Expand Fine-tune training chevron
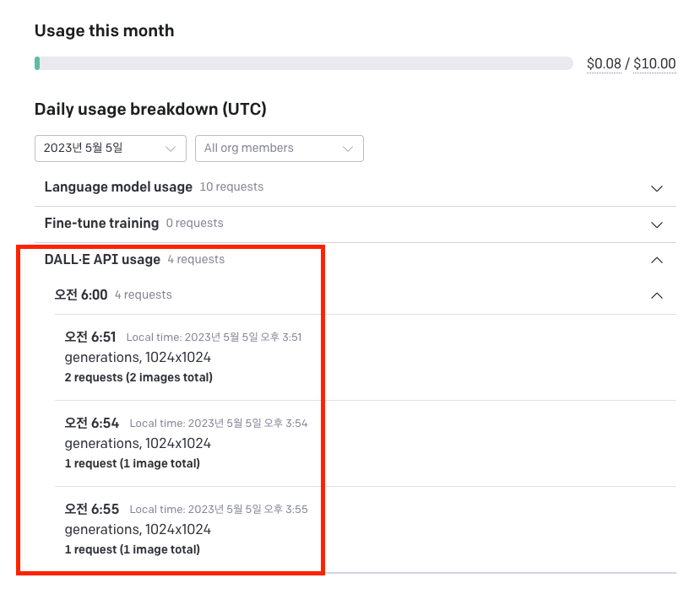 coord(657,224)
